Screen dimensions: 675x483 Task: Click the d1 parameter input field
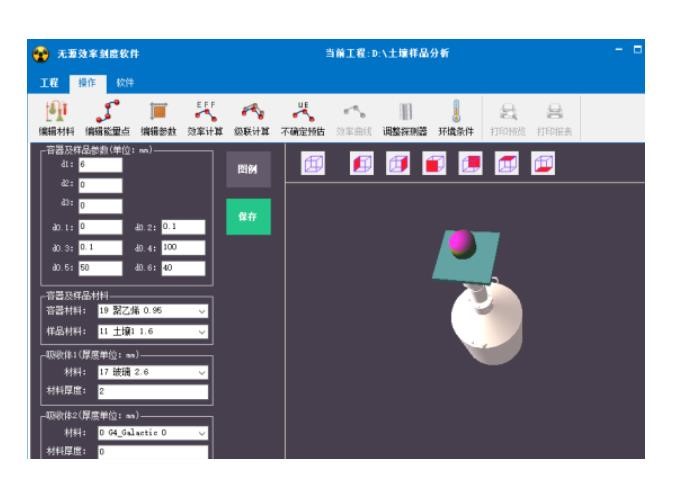click(x=100, y=164)
